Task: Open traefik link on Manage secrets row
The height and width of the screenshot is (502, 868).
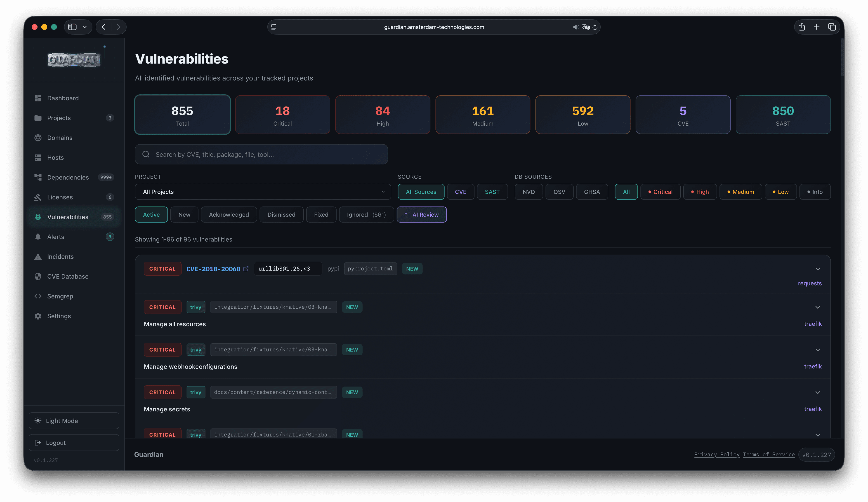Action: 813,409
